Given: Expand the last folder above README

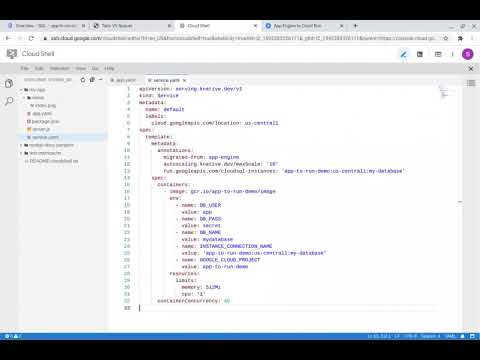Looking at the screenshot, I should tap(41, 153).
